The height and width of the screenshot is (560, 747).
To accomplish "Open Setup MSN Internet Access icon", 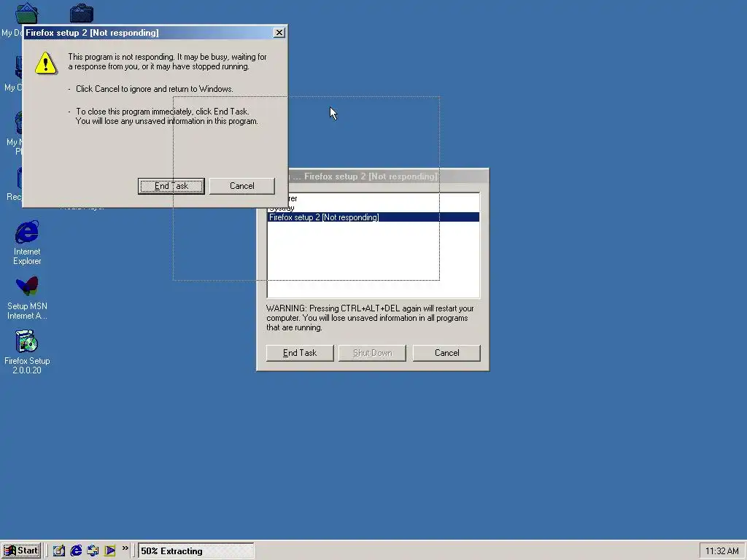I will pos(27,297).
